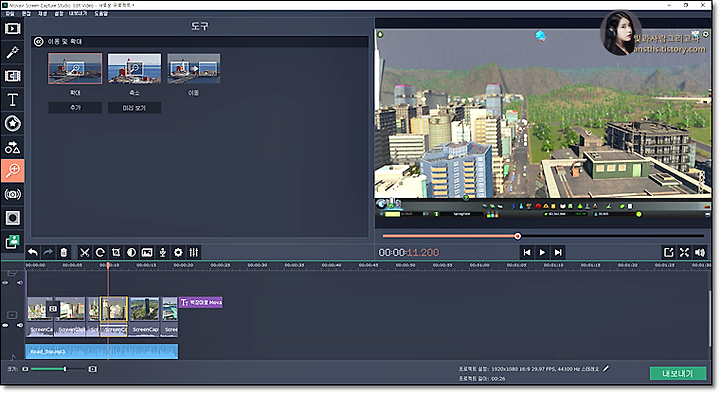This screenshot has height=393, width=720.
Task: Open clip properties gear icon
Action: 178,252
